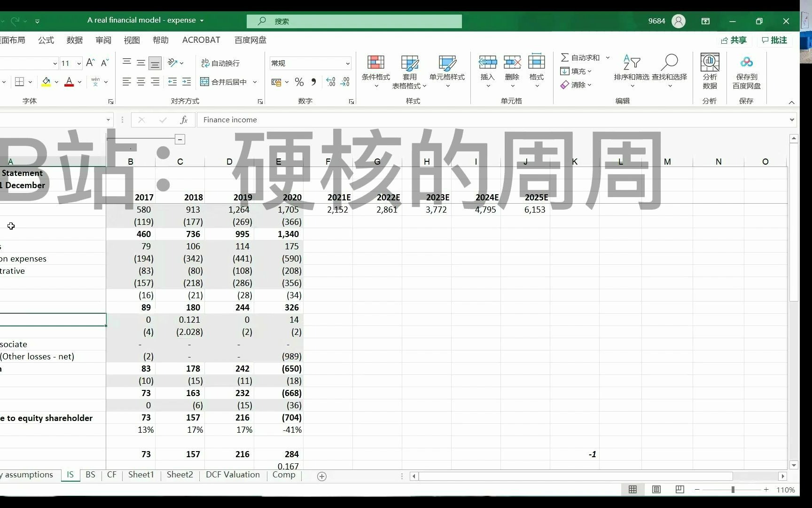Decrease decimal places
The image size is (812, 508).
345,82
